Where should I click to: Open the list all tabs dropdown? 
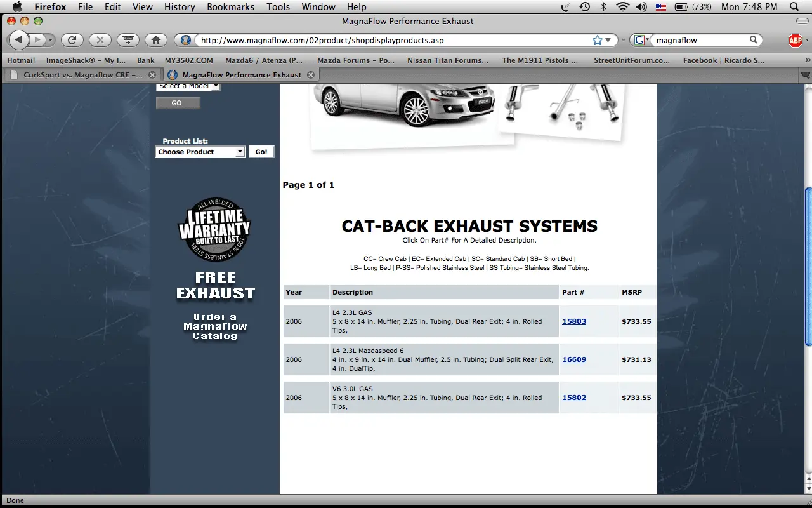coord(804,75)
